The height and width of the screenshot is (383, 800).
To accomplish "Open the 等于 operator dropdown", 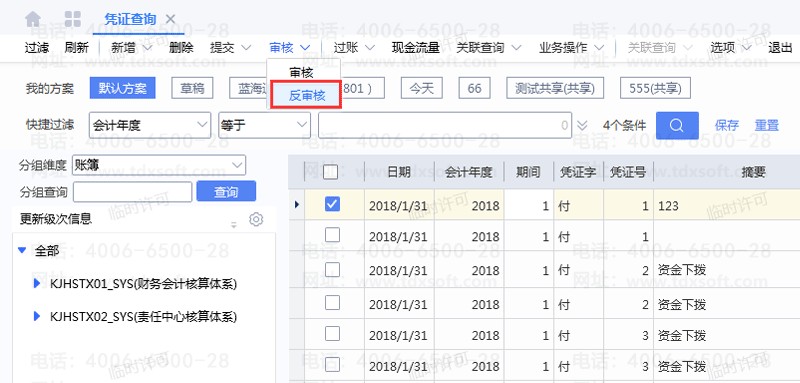I will coord(264,125).
